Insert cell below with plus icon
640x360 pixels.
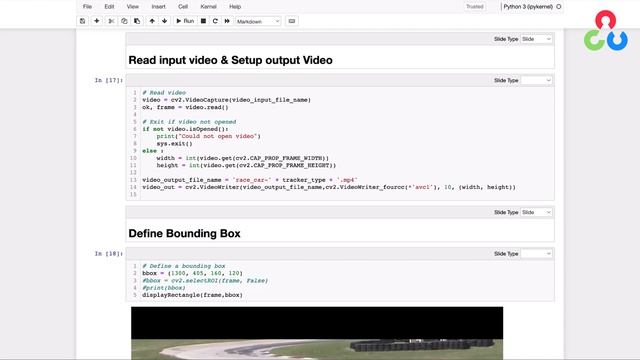tap(97, 21)
